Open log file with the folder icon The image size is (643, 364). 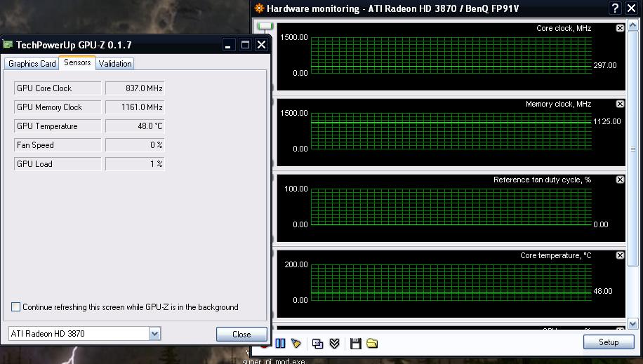tap(372, 343)
